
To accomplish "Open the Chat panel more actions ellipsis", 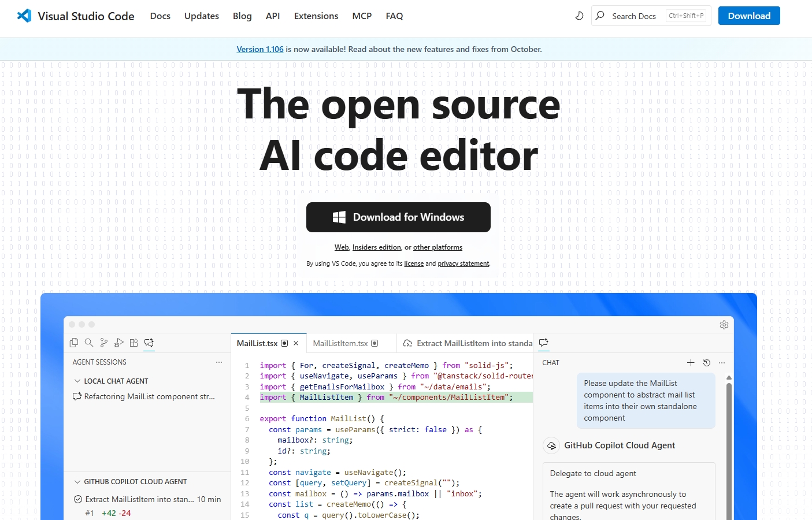I will [722, 363].
